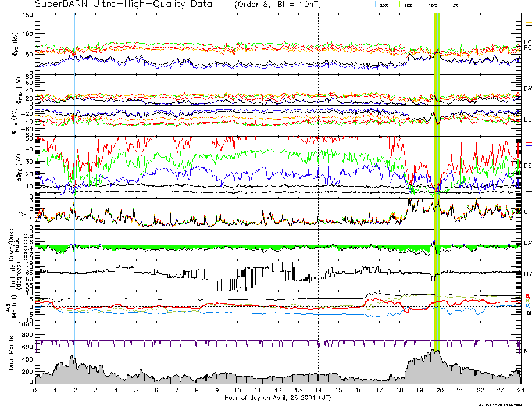The height and width of the screenshot is (407, 532).
Task: Click the '(Order 8, |B| = 10nT)' subtitle
Action: (x=277, y=5)
